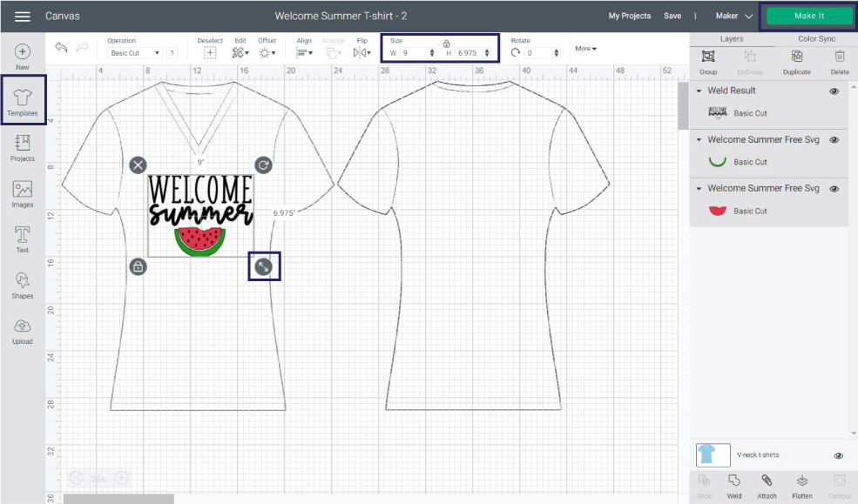Click the Make It button
Image resolution: width=858 pixels, height=504 pixels.
[808, 16]
